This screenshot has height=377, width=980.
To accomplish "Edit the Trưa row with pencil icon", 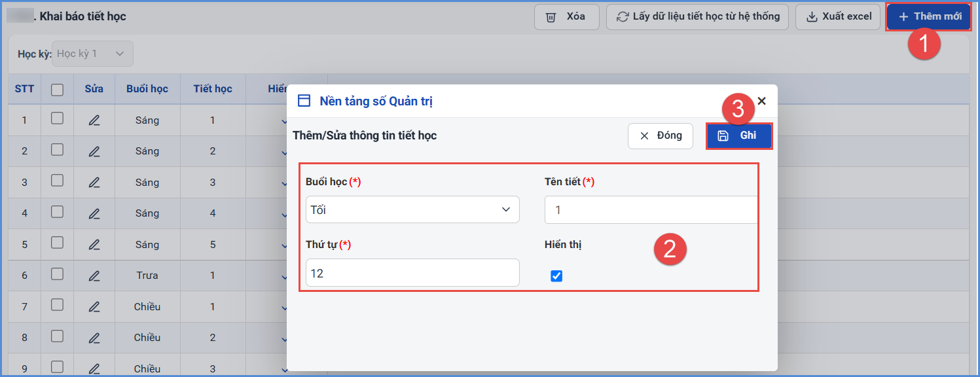I will point(94,276).
